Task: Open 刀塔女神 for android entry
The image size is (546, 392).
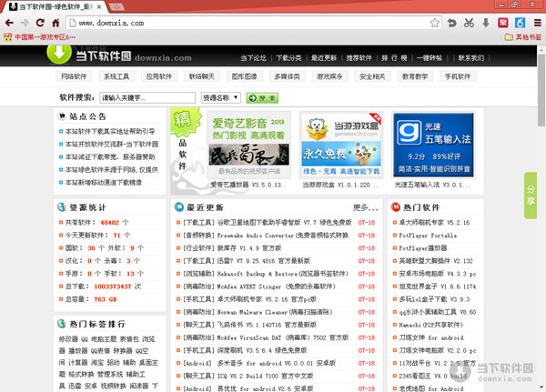Action: tap(431, 337)
